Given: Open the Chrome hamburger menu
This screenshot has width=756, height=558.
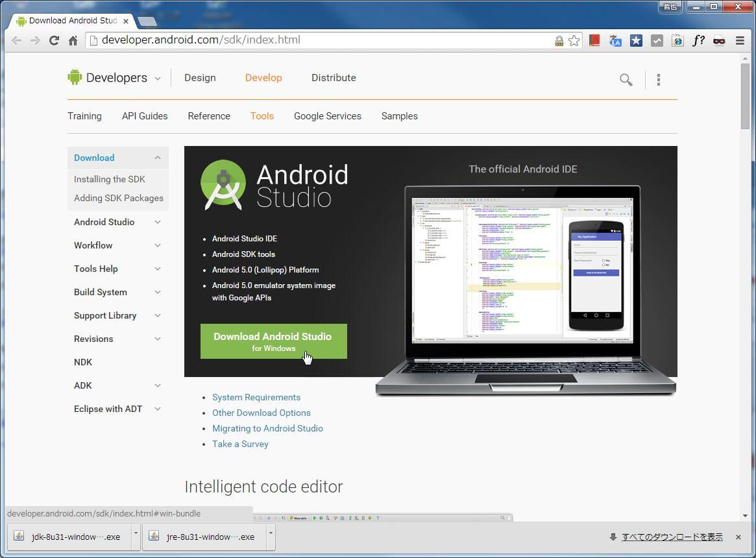Looking at the screenshot, I should [x=740, y=40].
